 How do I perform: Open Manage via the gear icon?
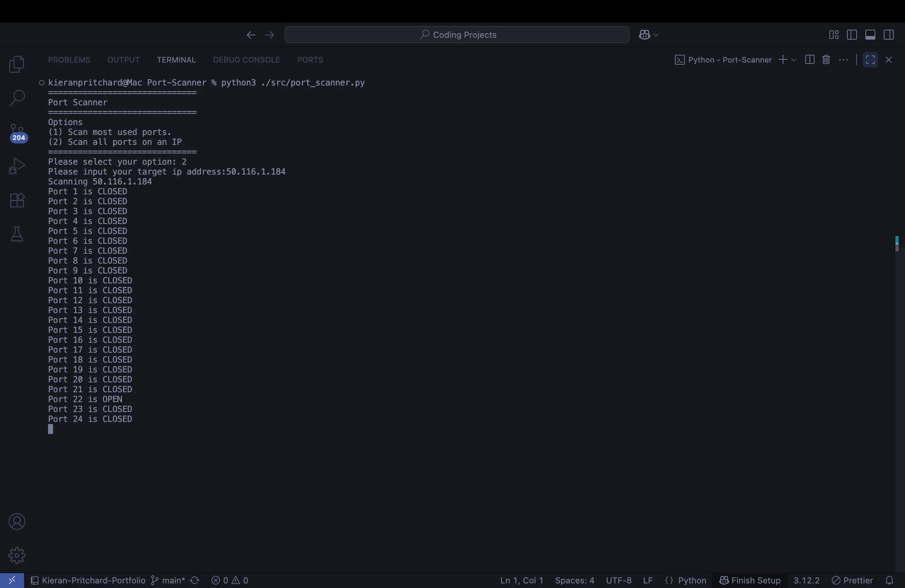[x=17, y=555]
